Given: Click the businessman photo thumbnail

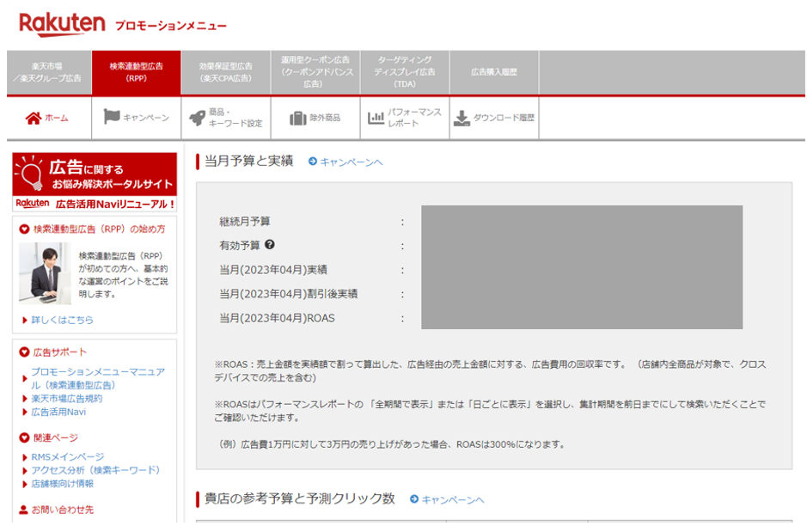Looking at the screenshot, I should coord(45,273).
